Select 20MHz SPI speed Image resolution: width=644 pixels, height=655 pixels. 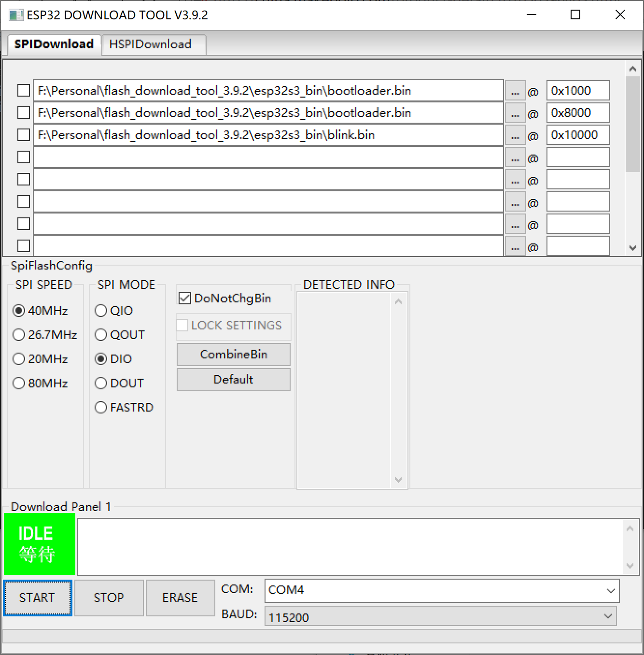coord(40,359)
